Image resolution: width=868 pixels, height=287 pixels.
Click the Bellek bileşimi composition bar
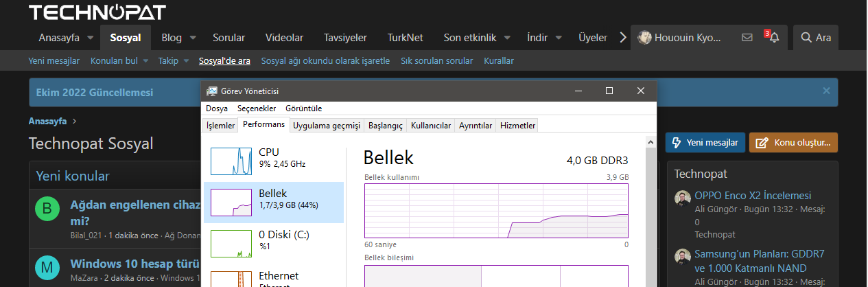click(x=496, y=276)
